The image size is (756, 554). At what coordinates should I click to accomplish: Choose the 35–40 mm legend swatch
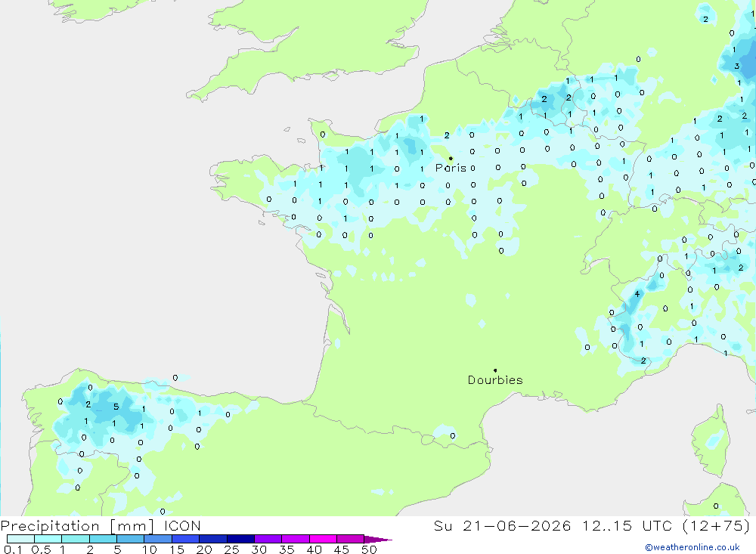[x=296, y=539]
